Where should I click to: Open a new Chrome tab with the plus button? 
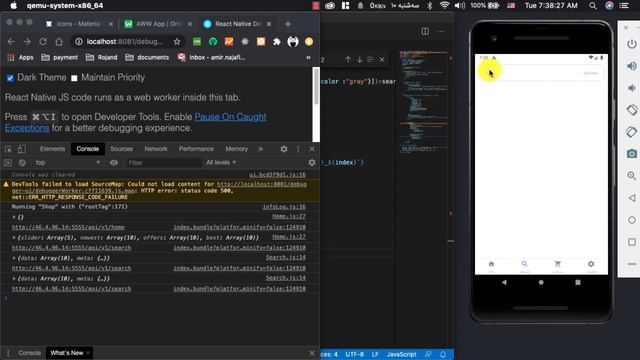point(288,24)
